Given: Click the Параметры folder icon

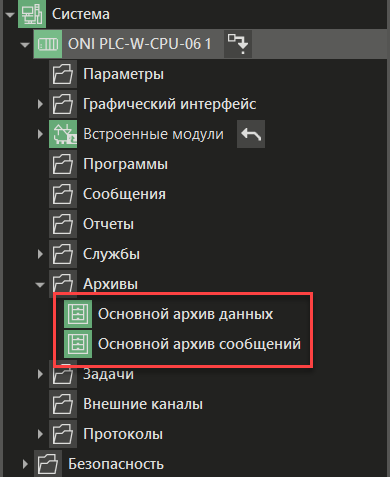Looking at the screenshot, I should [63, 74].
